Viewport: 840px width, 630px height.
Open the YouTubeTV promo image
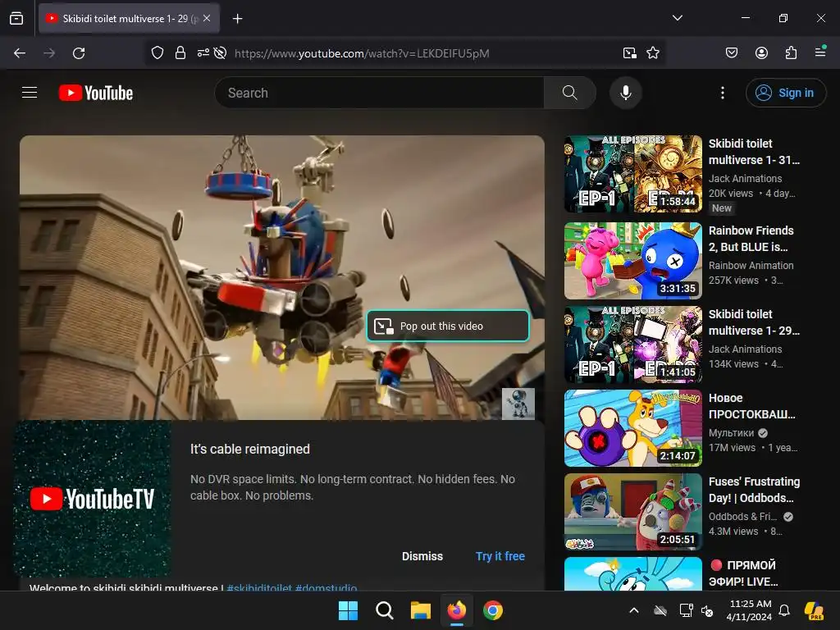pos(92,499)
